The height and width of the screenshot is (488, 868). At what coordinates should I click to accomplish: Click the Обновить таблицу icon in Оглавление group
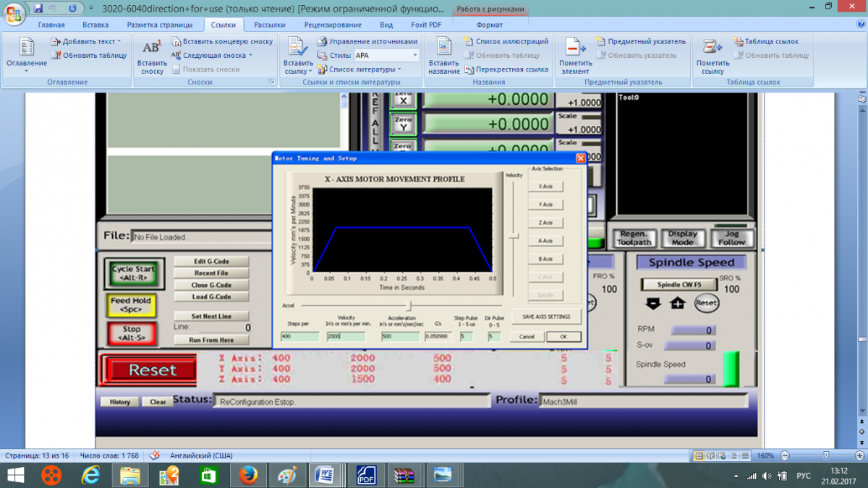pos(56,56)
